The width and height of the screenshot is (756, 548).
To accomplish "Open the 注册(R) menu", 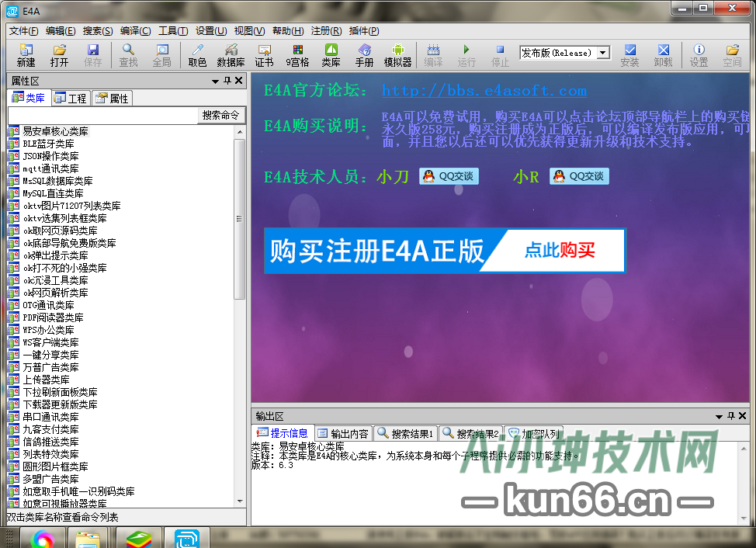I will [327, 31].
